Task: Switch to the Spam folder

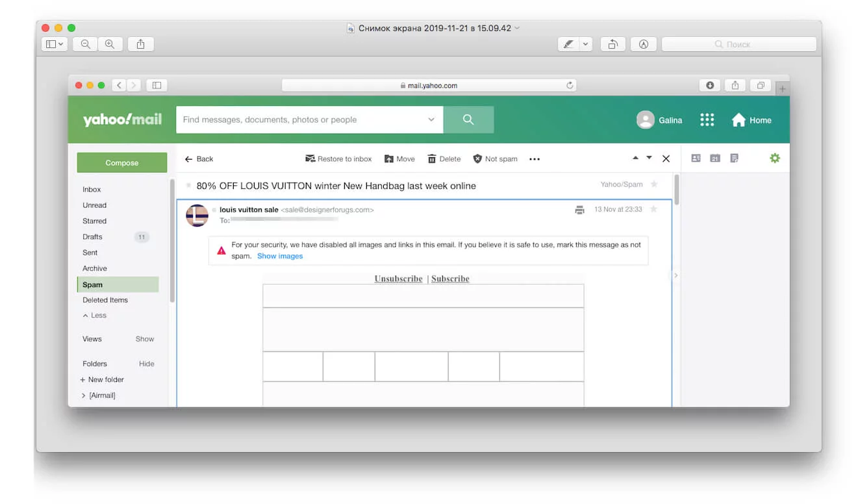Action: click(92, 284)
